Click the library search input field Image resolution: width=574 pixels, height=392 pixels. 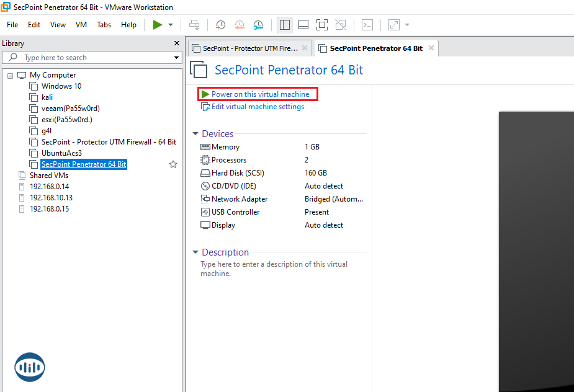click(x=93, y=58)
